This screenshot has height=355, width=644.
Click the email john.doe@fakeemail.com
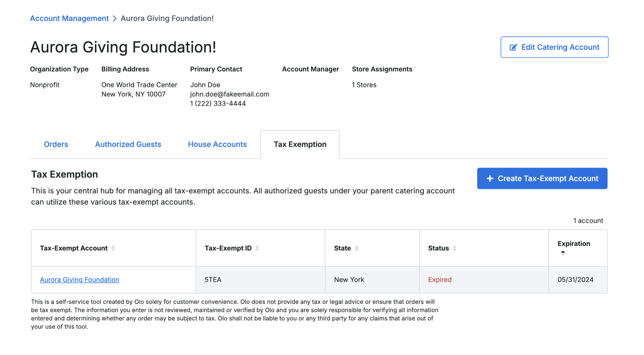(230, 94)
